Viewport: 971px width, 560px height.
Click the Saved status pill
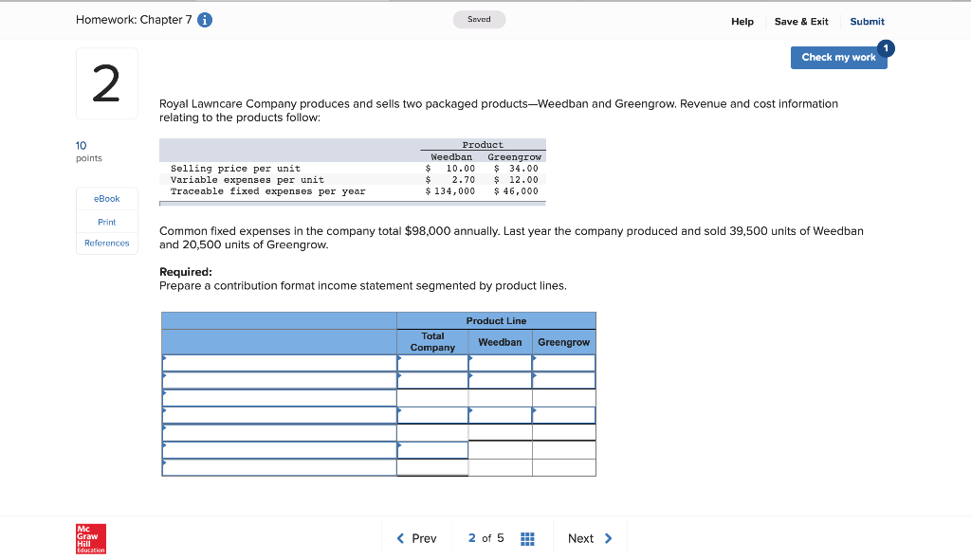(x=479, y=19)
